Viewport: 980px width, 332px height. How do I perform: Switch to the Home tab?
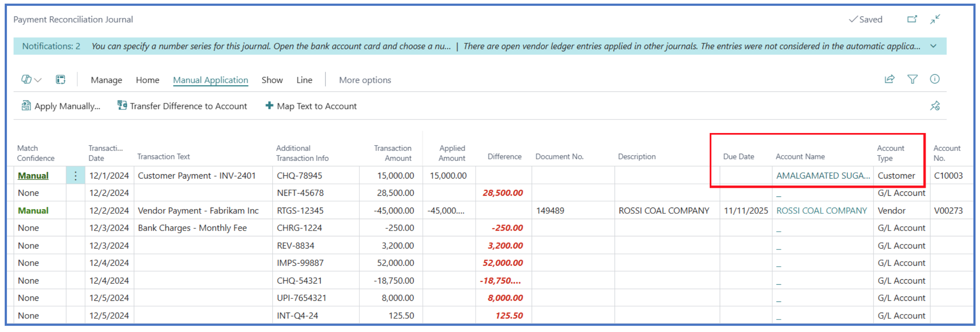click(147, 80)
